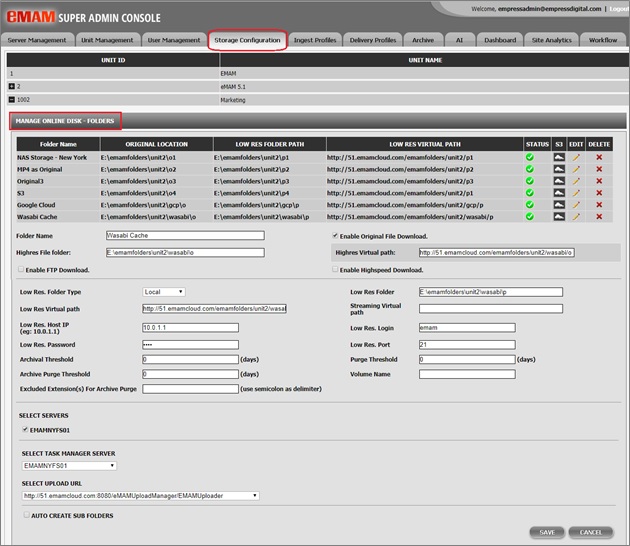Delete the folder named S3 using red X
The image size is (630, 546).
point(599,193)
